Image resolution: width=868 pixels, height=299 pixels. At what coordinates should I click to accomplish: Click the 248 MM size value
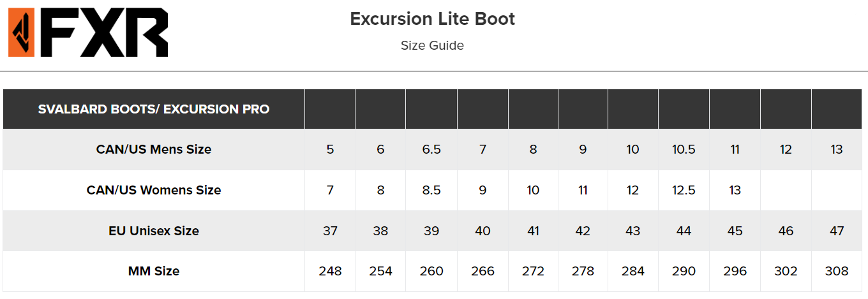(x=330, y=271)
